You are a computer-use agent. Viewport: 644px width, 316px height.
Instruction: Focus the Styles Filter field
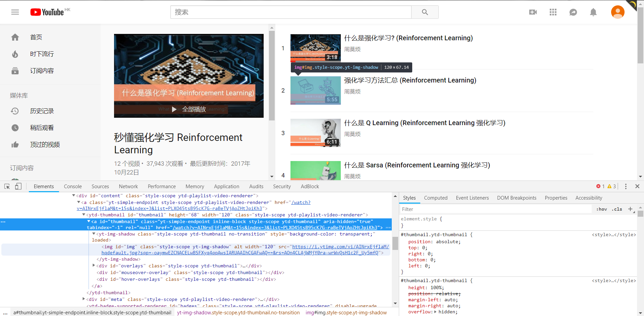click(x=496, y=209)
